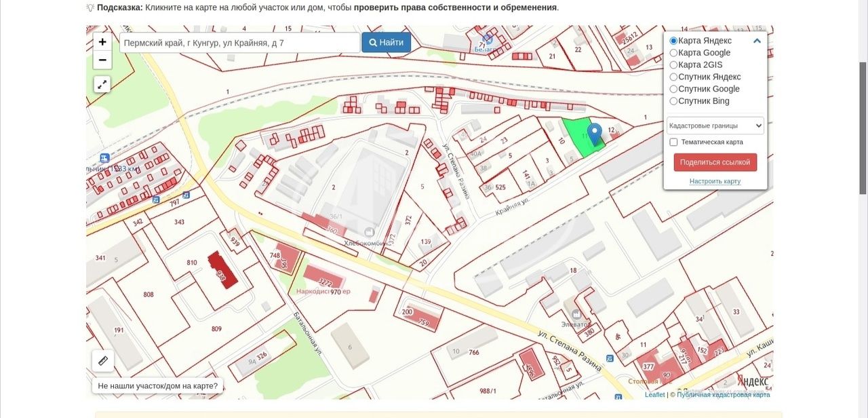
Task: Click Не нашли участок/дом на карте button
Action: (x=158, y=386)
